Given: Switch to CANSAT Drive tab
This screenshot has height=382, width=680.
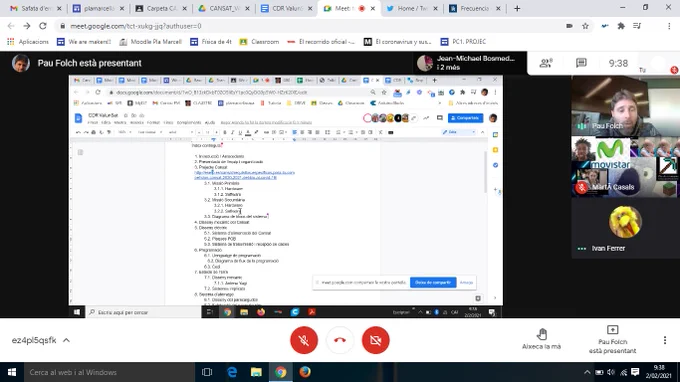Looking at the screenshot, I should (x=224, y=8).
